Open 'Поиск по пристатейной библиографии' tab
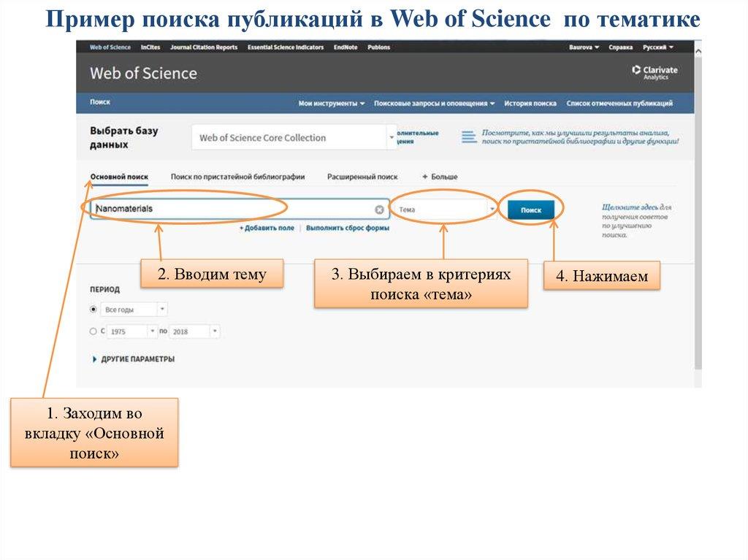748x560 pixels. (237, 177)
